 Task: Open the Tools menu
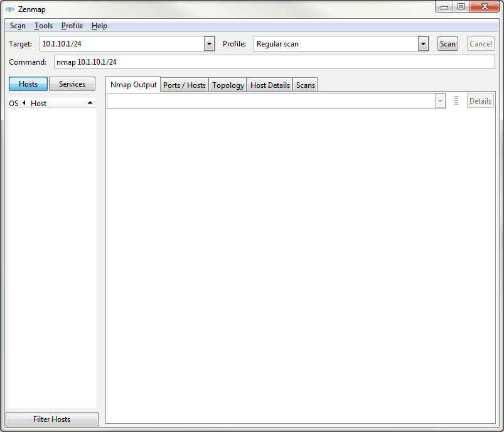43,26
